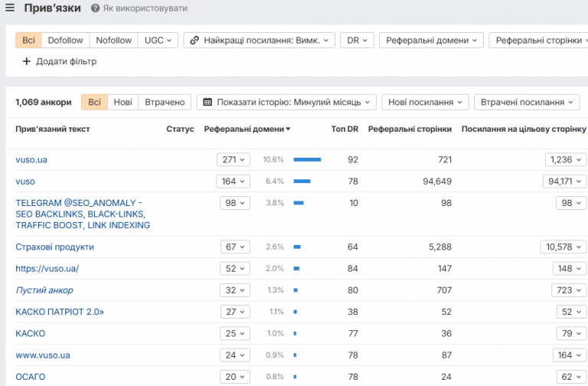The height and width of the screenshot is (386, 588).
Task: Select the Nofollow filter tab
Action: [113, 40]
